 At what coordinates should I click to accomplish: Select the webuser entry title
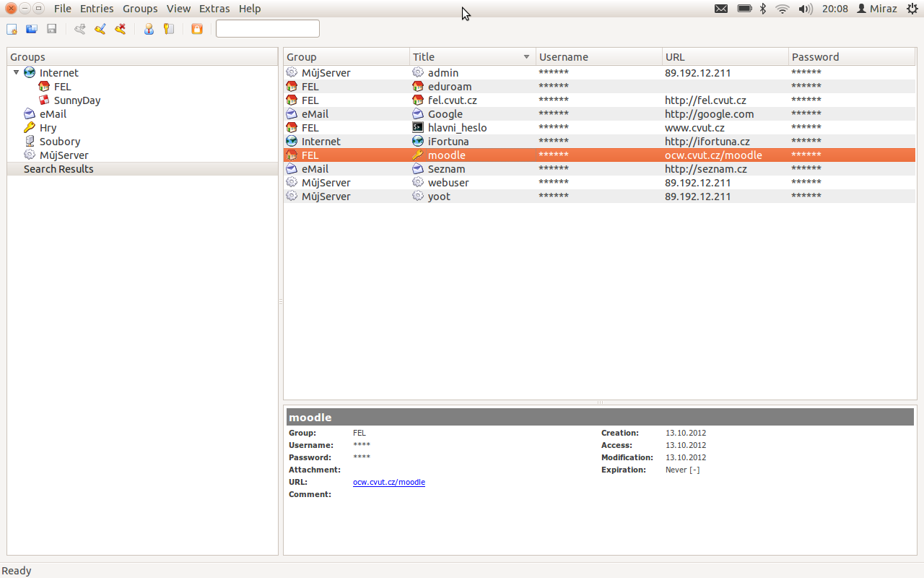click(448, 182)
